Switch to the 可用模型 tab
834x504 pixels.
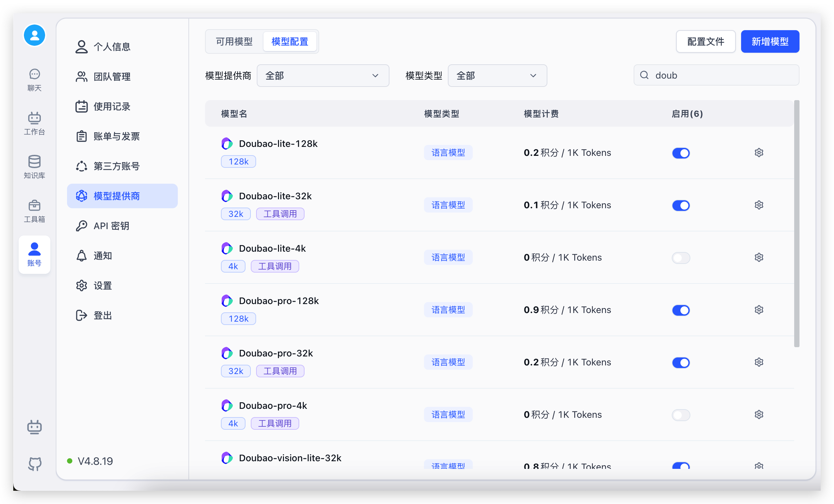(234, 41)
